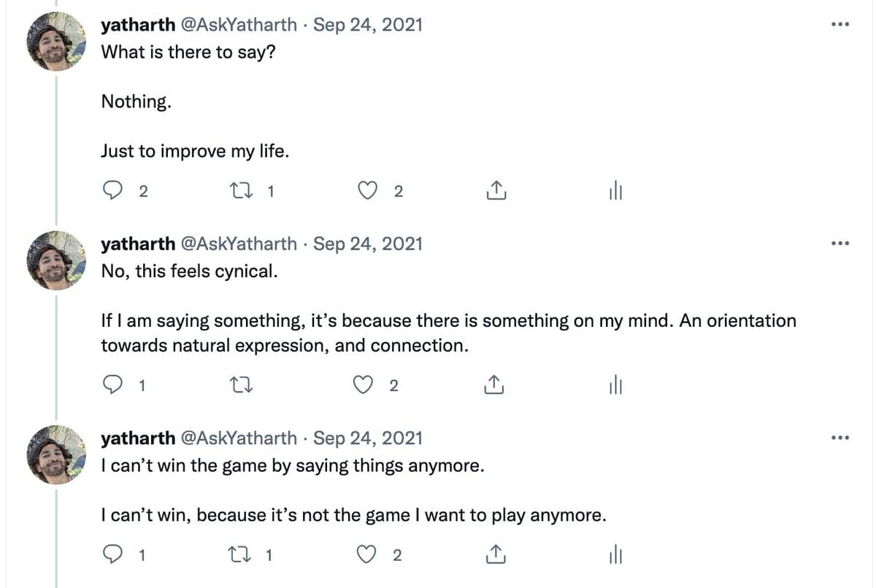Screen dimensions: 876x588
Task: Retweet the "can't win the game" tweet
Action: (x=239, y=555)
